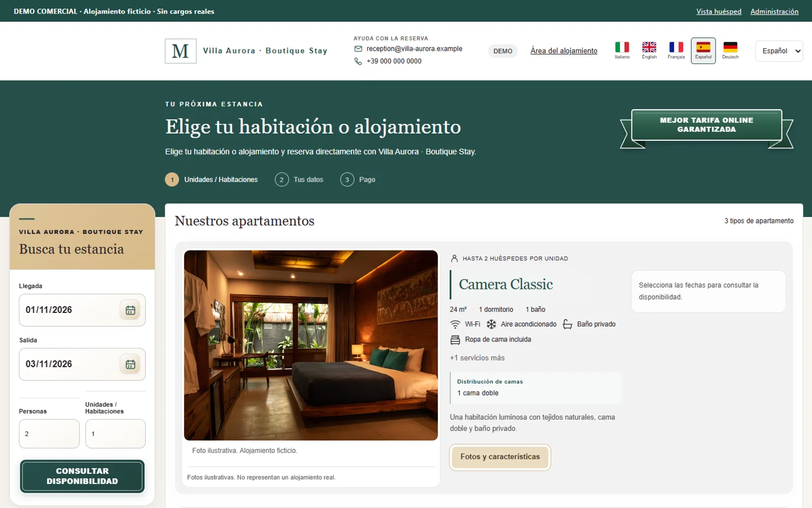Switch language with the French flag
The height and width of the screenshot is (508, 812).
[x=676, y=50]
